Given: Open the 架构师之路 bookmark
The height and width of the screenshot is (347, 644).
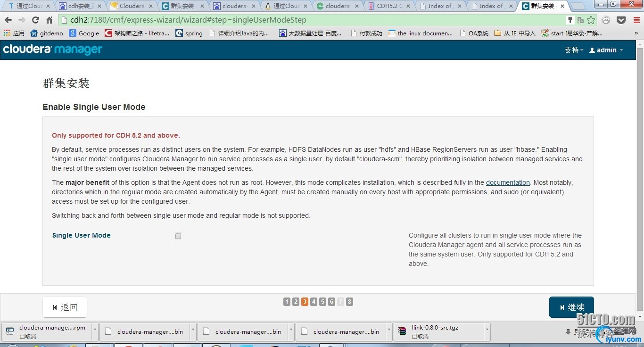Looking at the screenshot, I should [x=137, y=33].
